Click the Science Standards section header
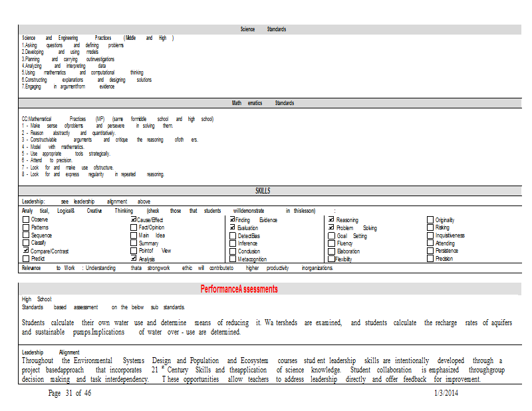The image size is (532, 411). [x=263, y=29]
